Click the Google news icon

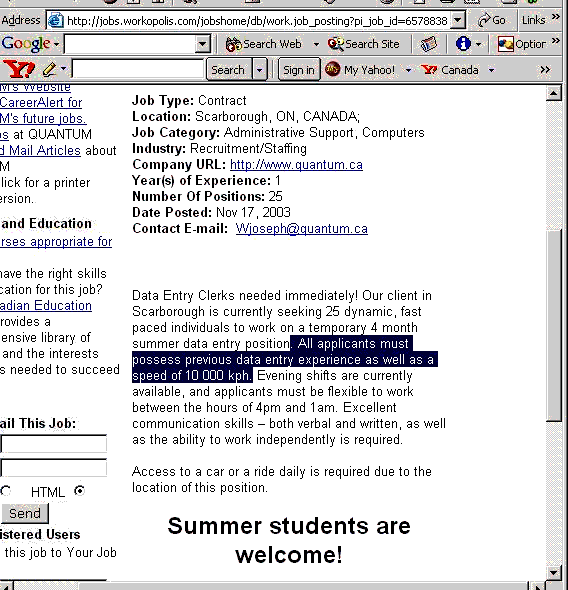[x=428, y=44]
